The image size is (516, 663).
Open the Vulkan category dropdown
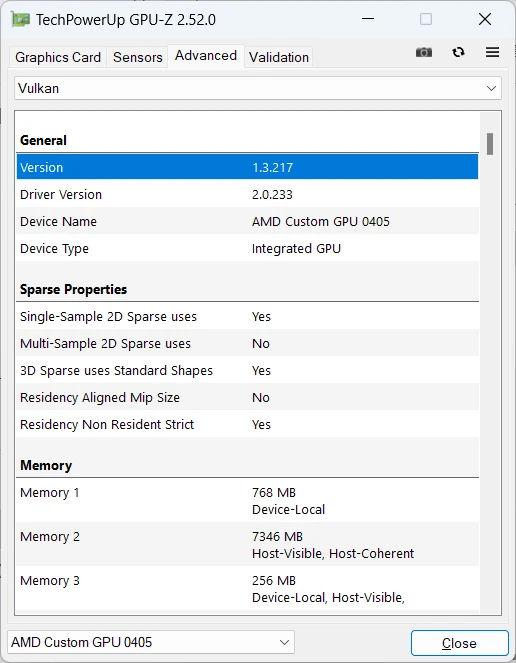258,88
